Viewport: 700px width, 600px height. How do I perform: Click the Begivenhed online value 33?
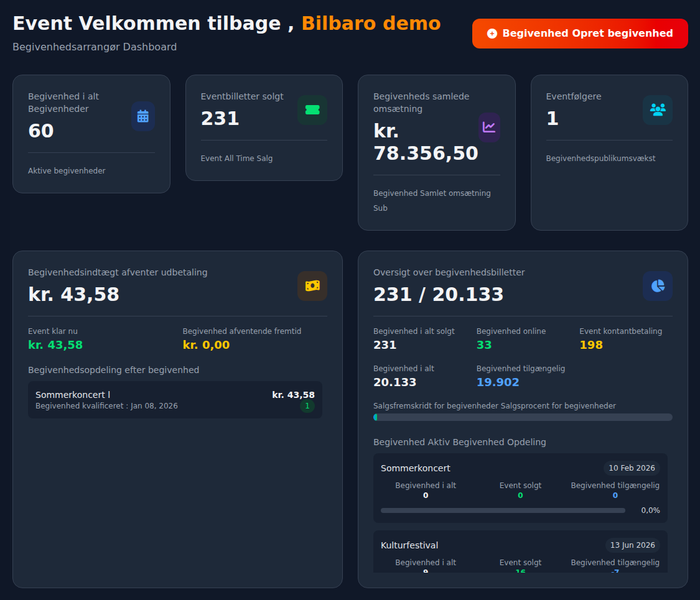click(484, 345)
